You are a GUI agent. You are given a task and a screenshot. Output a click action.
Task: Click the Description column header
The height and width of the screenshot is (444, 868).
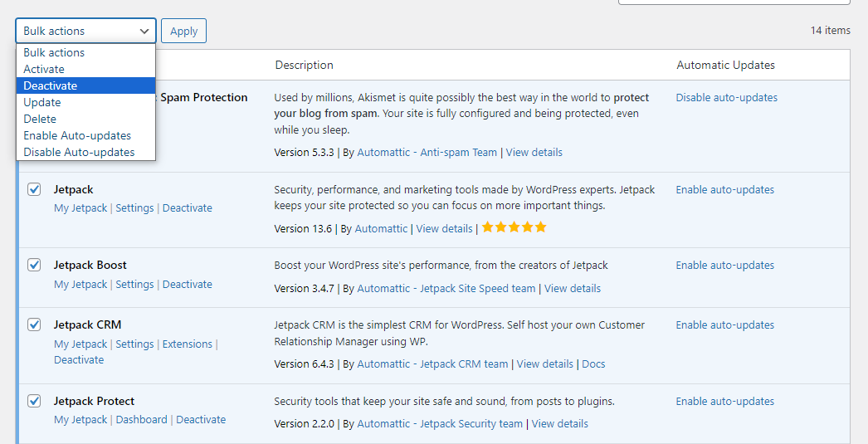point(304,66)
